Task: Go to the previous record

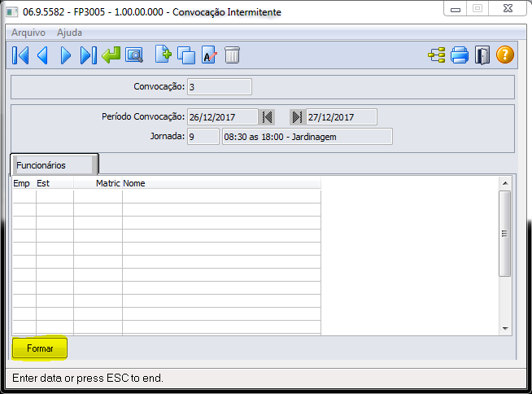Action: [42, 55]
